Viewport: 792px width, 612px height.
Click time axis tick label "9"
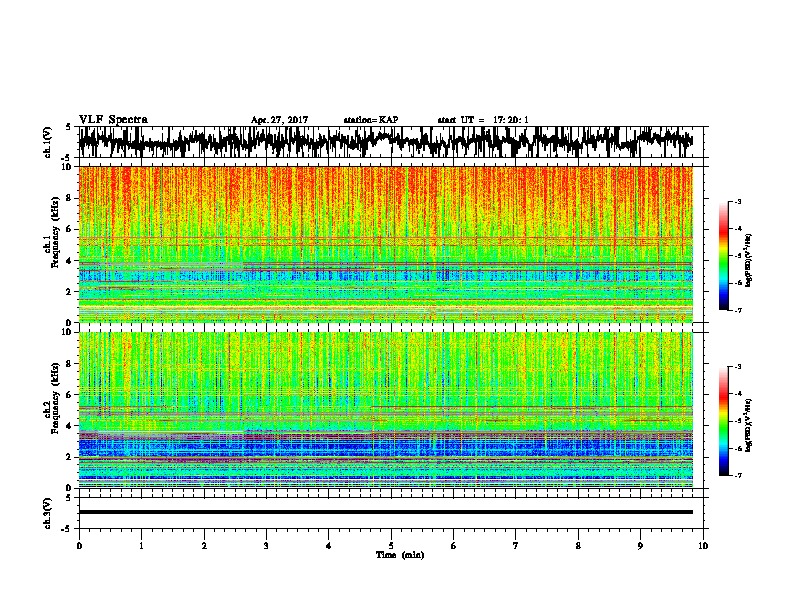coord(640,546)
